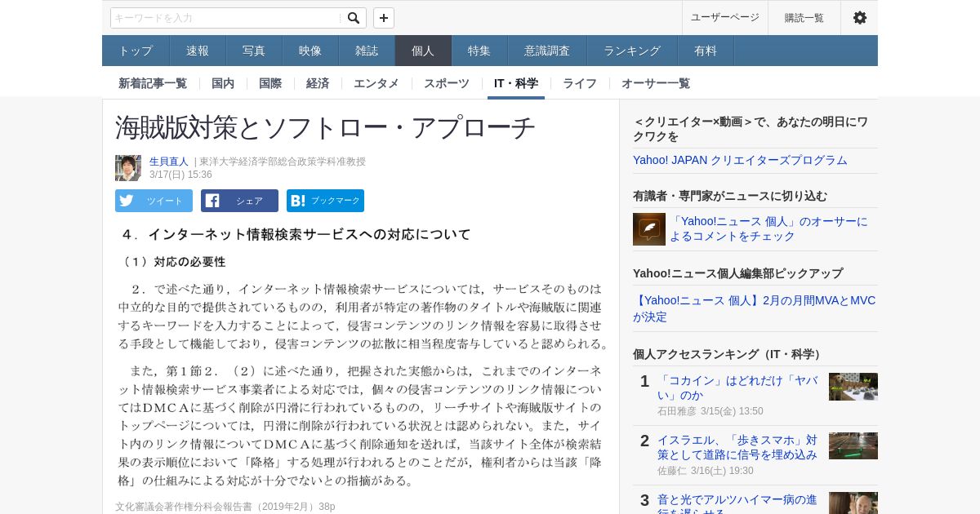Bookmark with the Hatena B! button
Viewport: 980px width, 514px height.
(325, 201)
